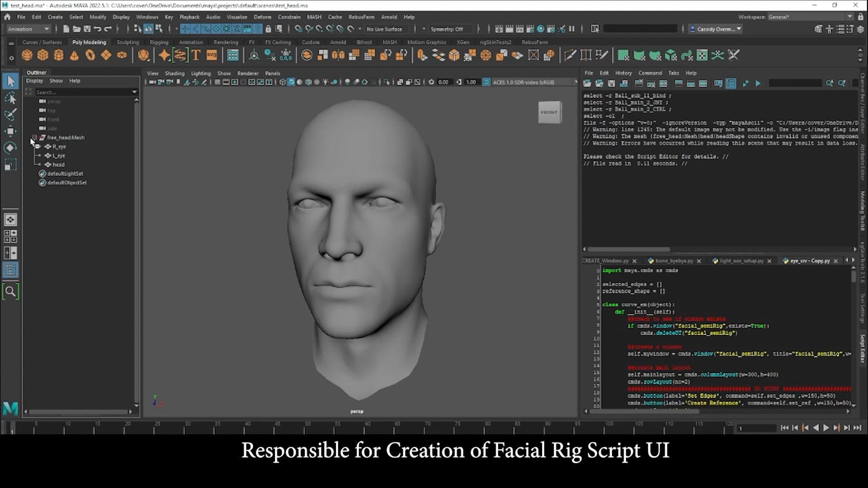Click the Render current frame icon
Image resolution: width=868 pixels, height=488 pixels.
[x=499, y=28]
